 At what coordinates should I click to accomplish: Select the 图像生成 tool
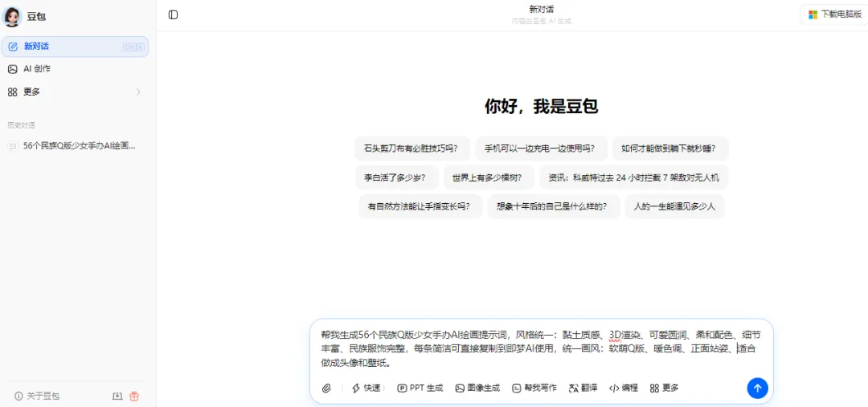pyautogui.click(x=477, y=389)
